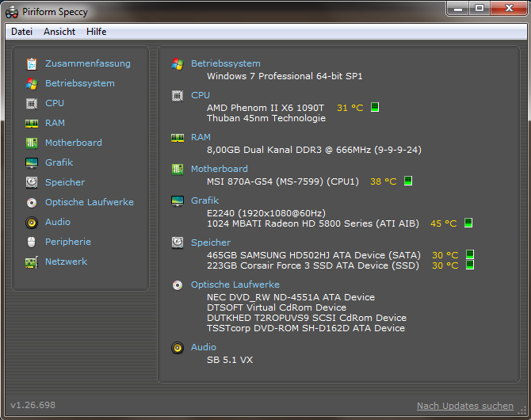Click the Samsung HD502HJ drive temperature indicator
The width and height of the screenshot is (531, 420).
tap(470, 254)
